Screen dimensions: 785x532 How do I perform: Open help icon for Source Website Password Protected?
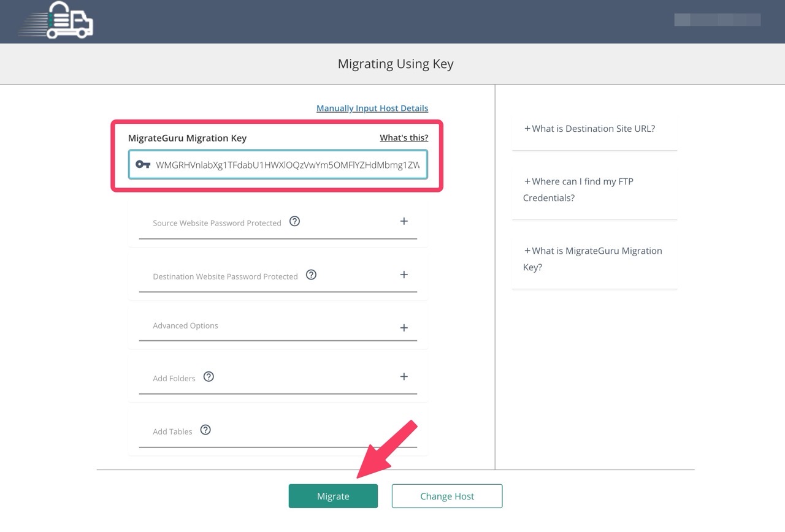tap(294, 221)
